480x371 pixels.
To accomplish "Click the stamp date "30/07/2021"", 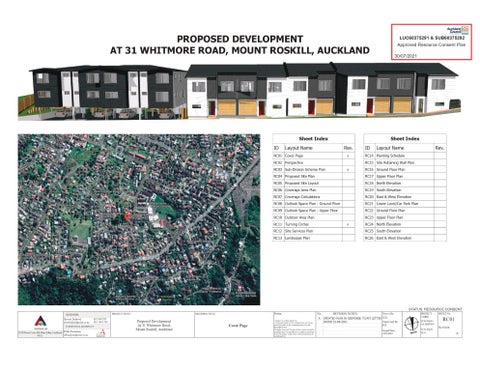I will (x=405, y=56).
